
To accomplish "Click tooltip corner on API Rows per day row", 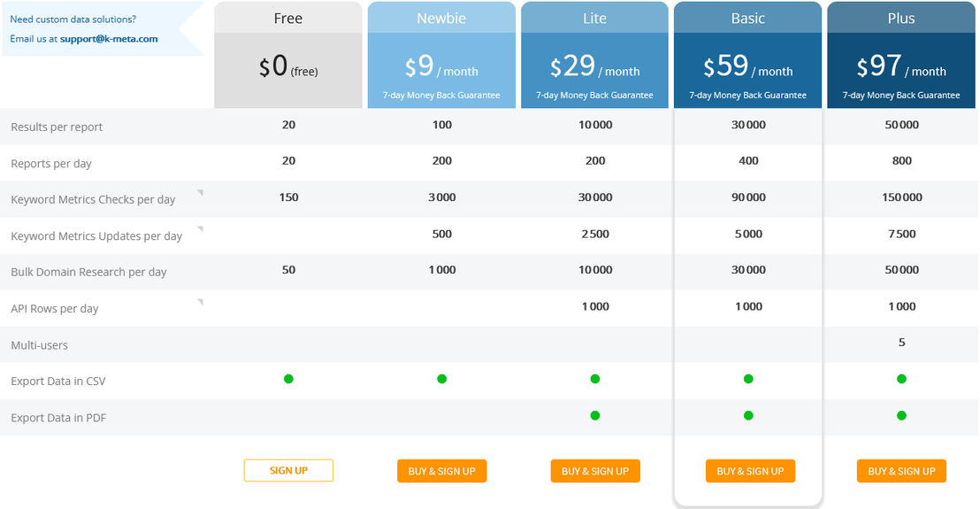I will [x=201, y=302].
